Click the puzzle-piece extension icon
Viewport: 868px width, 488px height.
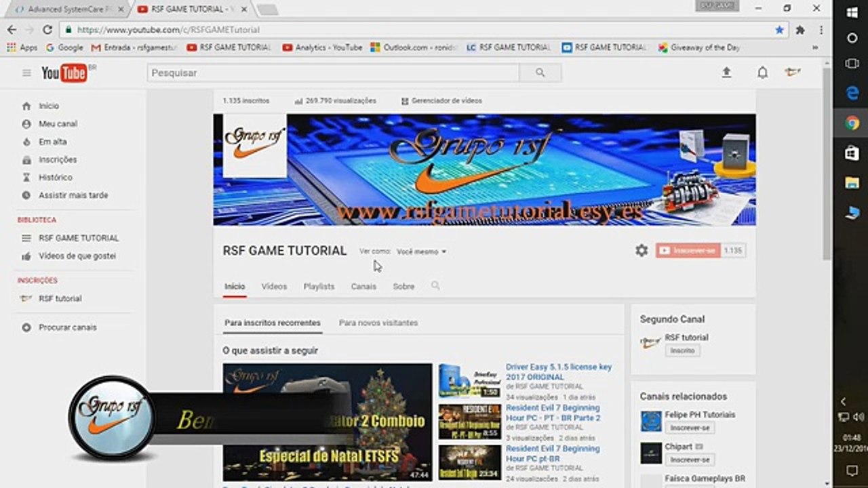pyautogui.click(x=800, y=30)
